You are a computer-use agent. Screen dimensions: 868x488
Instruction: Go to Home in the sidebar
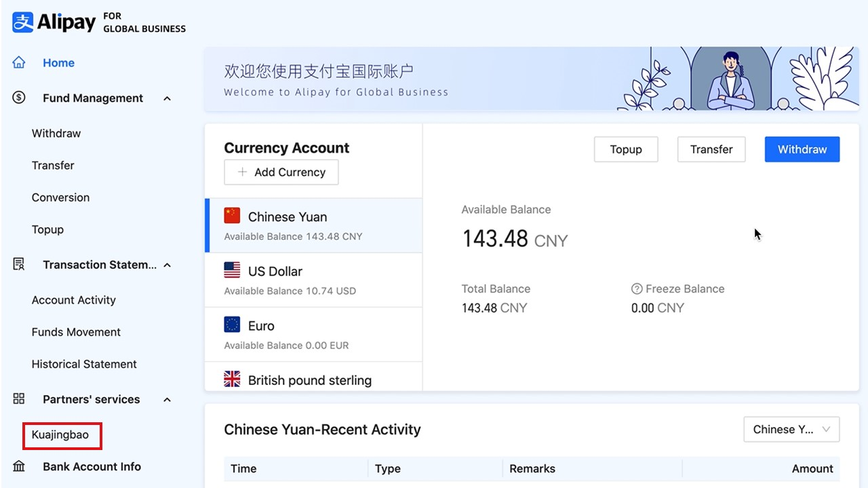click(x=58, y=63)
